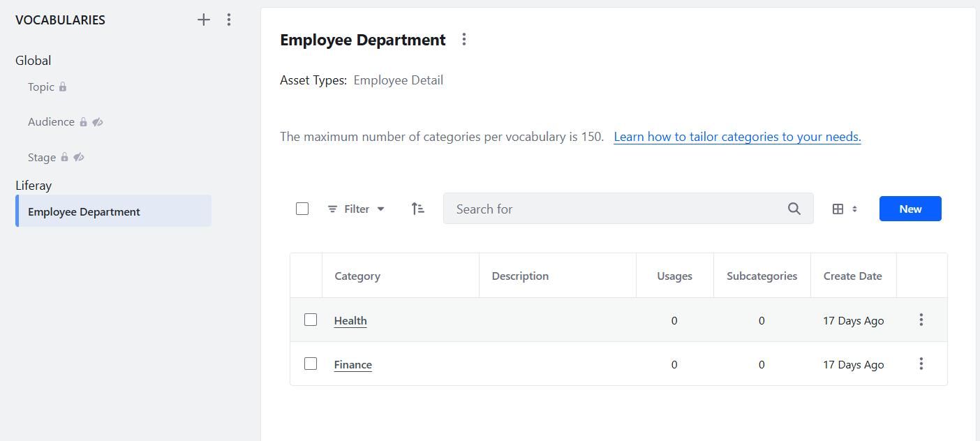Open the table display style dropdown

point(845,209)
